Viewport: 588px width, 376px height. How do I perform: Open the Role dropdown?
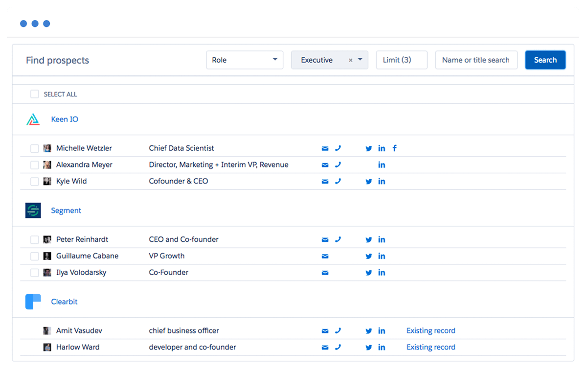[x=245, y=60]
